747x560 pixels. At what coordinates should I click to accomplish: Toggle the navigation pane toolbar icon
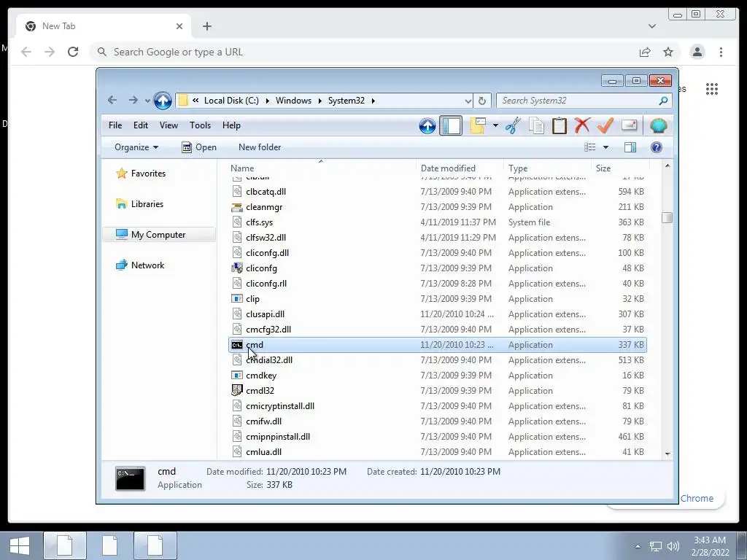451,125
